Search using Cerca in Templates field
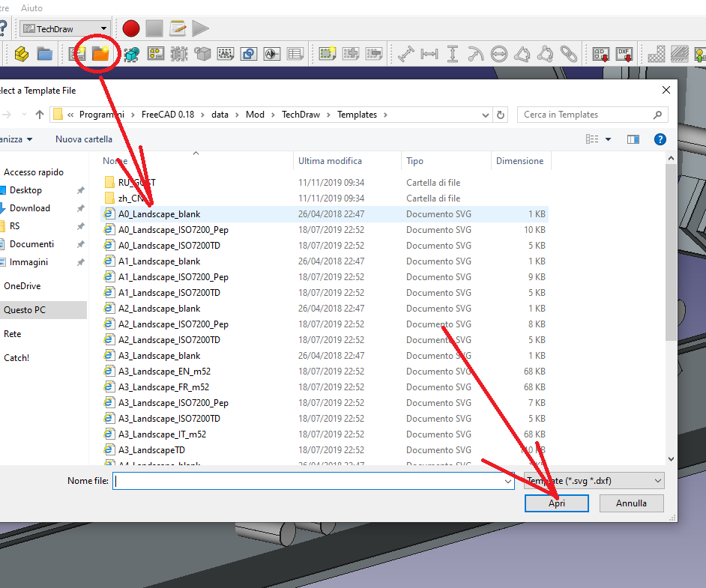The image size is (706, 588). click(593, 115)
